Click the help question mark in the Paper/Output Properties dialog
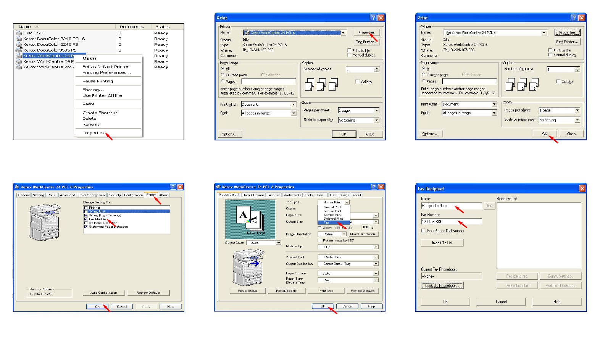This screenshot has width=600, height=364. click(374, 187)
